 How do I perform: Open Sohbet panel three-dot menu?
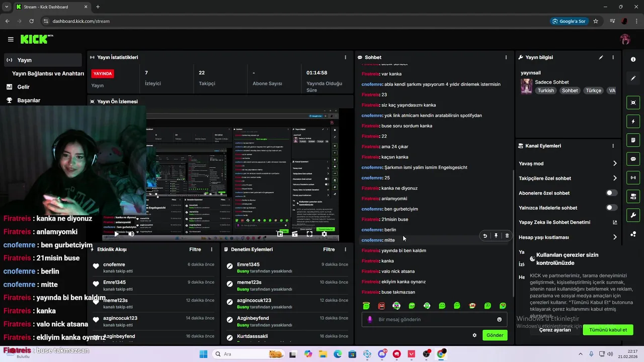[506, 57]
